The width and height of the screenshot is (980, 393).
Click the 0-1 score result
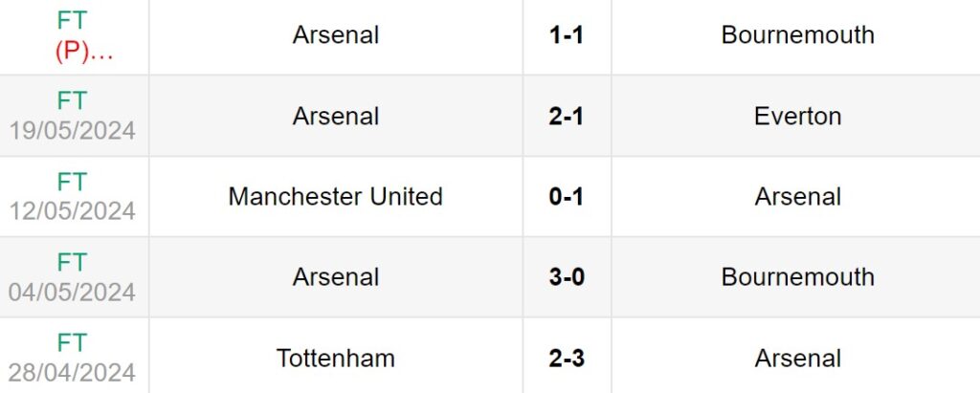coord(567,197)
